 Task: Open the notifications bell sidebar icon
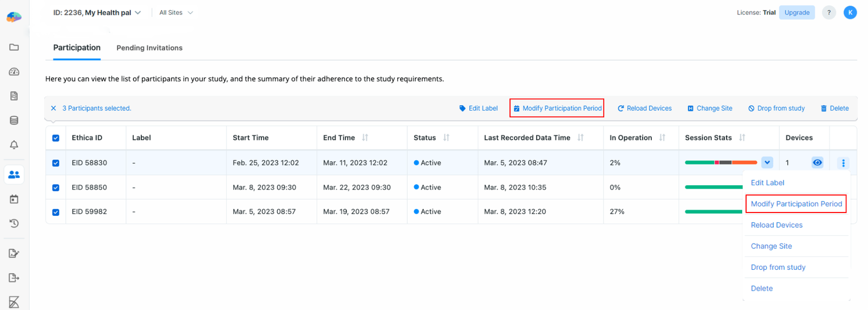[14, 145]
